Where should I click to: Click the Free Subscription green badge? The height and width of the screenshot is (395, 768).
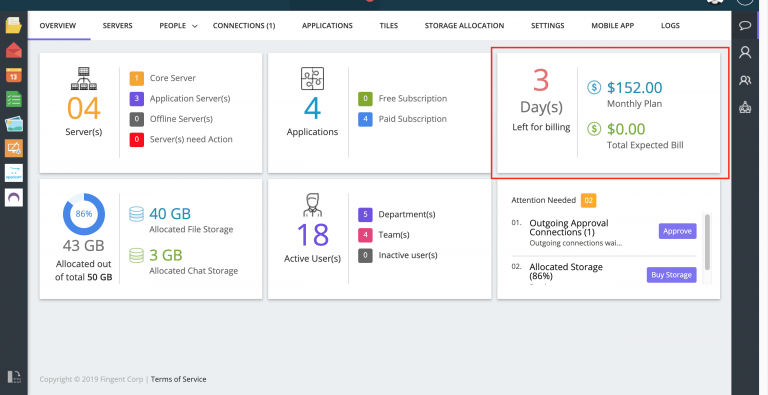tap(365, 99)
